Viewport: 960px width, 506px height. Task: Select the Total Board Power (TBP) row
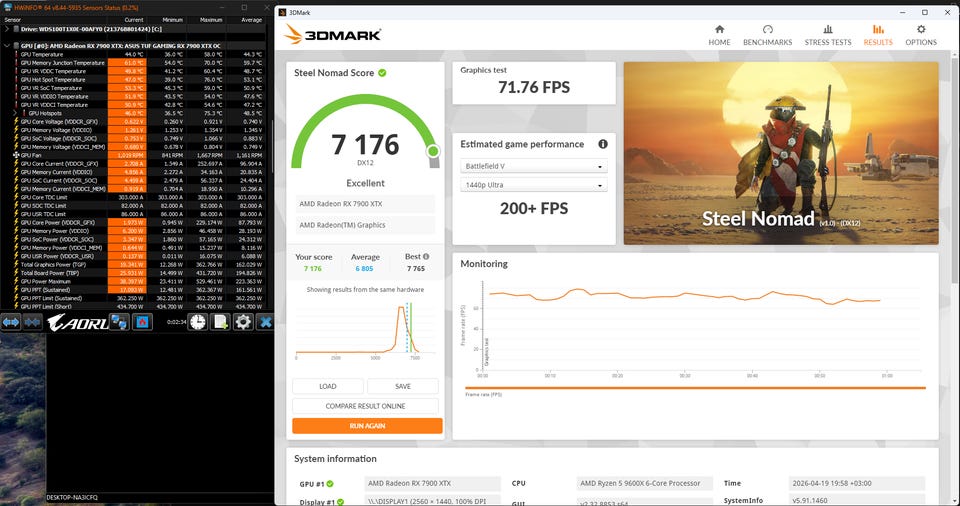point(132,273)
